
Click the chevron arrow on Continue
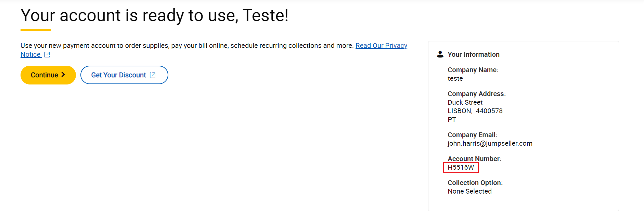[63, 75]
